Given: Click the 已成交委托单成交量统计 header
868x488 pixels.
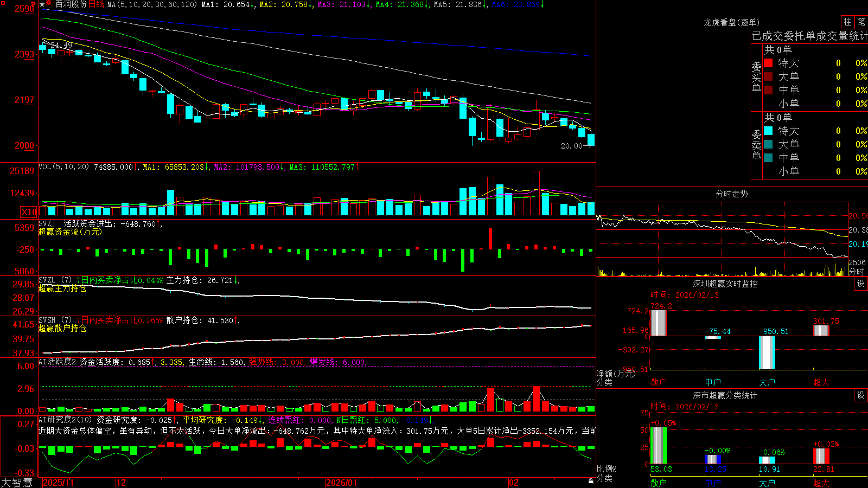Looking at the screenshot, I should (x=809, y=36).
